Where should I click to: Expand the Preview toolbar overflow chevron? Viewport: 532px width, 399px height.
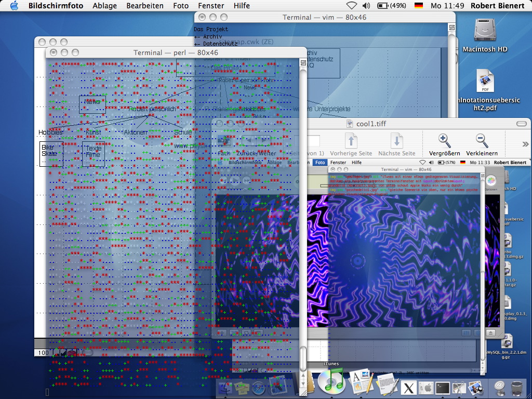525,144
